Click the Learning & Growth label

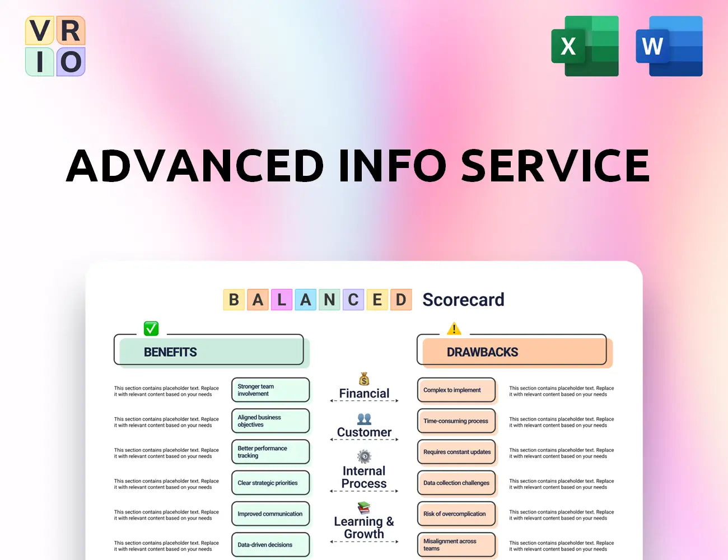tap(364, 528)
